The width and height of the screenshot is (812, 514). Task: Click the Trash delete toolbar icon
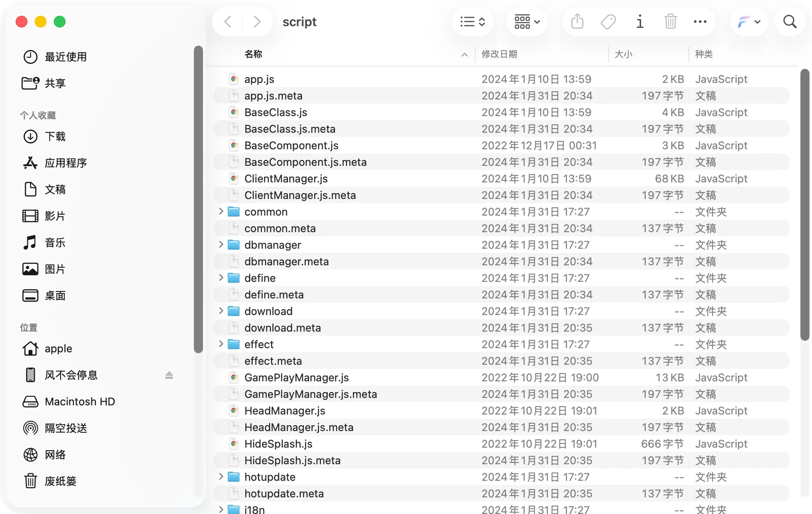[670, 22]
